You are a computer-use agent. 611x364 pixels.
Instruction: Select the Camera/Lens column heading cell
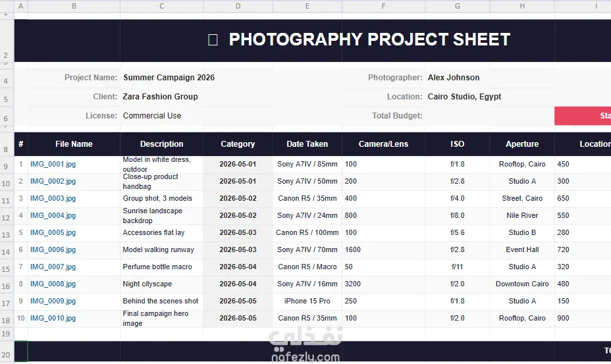click(x=383, y=144)
